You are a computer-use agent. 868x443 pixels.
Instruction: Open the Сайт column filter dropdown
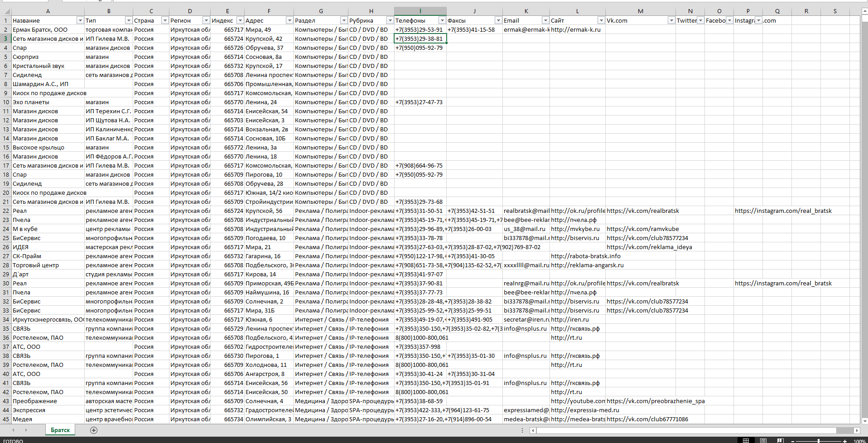pyautogui.click(x=601, y=20)
